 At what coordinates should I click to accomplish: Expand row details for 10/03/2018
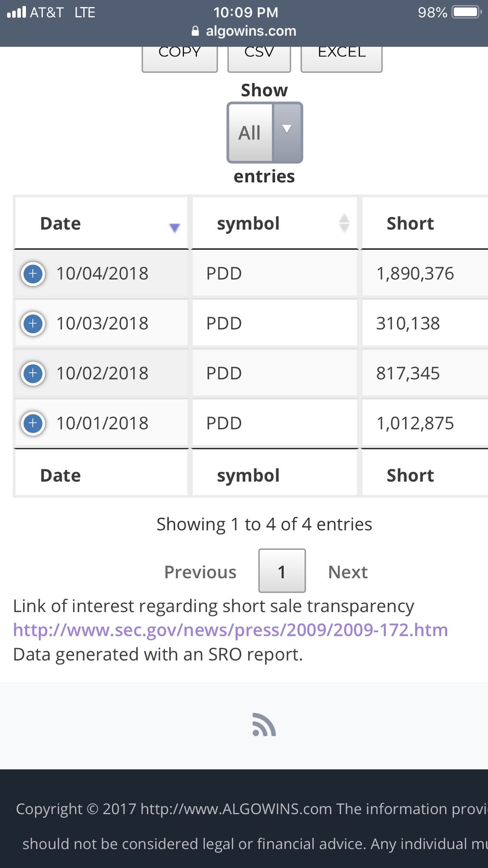33,324
